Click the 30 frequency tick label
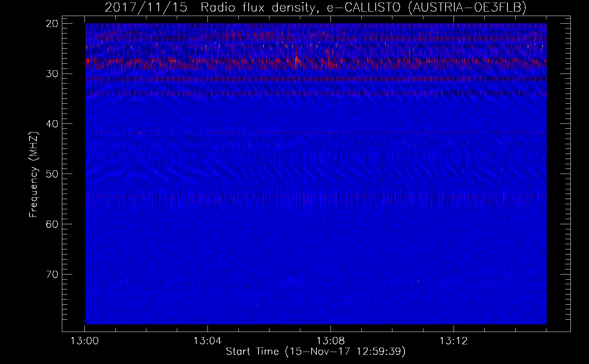589x364 pixels. [52, 74]
